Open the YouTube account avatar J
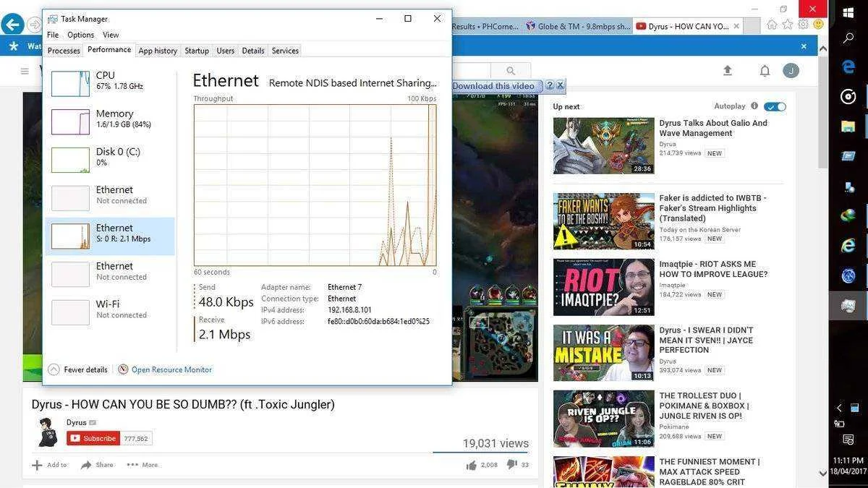 (x=791, y=70)
